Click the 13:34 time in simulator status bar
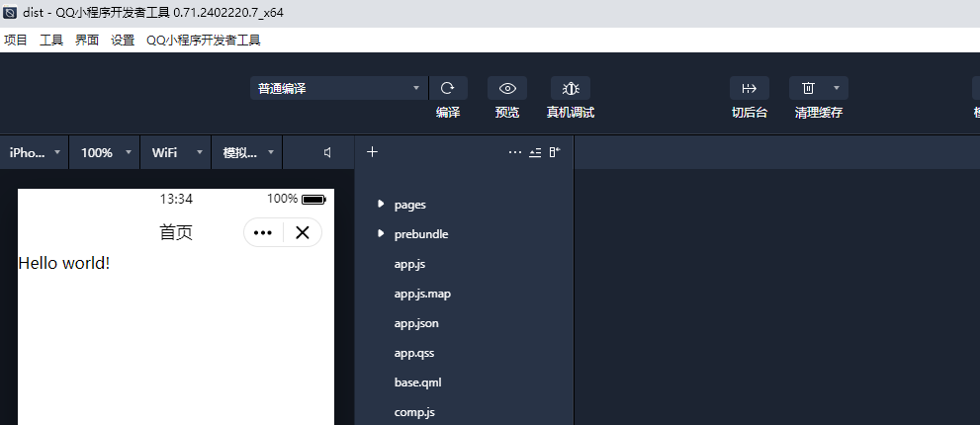Viewport: 980px width, 425px height. pos(176,199)
